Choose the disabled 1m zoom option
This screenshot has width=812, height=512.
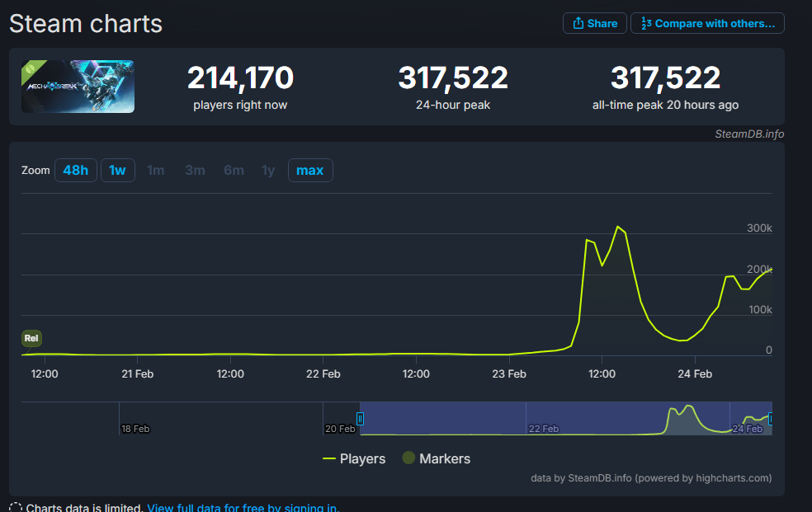155,170
